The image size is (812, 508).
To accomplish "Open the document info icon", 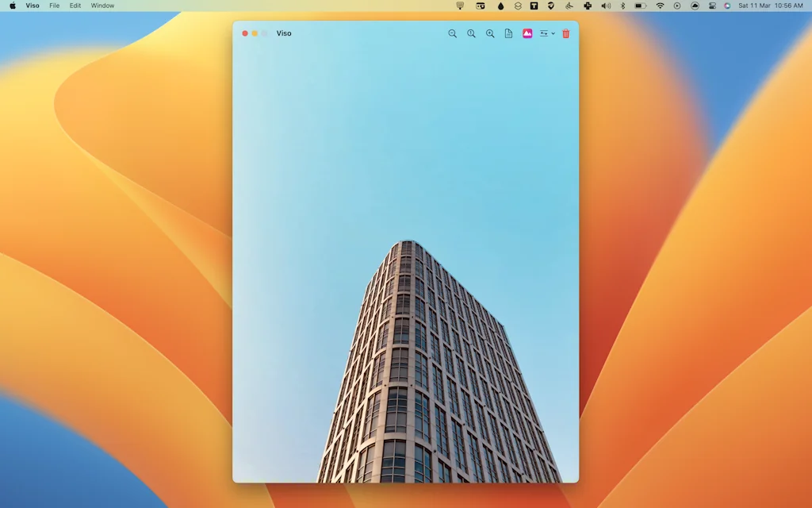I will pos(509,33).
